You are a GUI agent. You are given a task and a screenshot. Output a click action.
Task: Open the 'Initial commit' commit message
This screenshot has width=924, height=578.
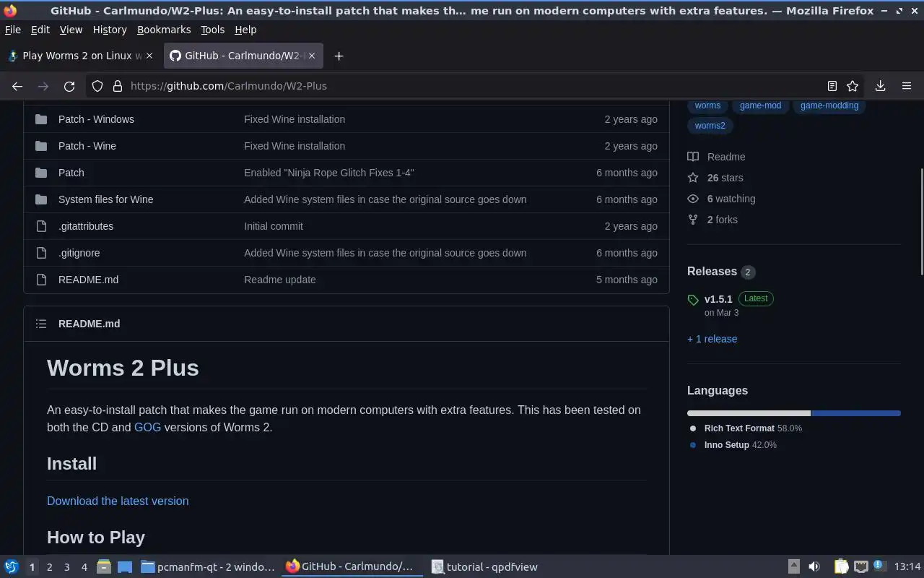pos(274,226)
